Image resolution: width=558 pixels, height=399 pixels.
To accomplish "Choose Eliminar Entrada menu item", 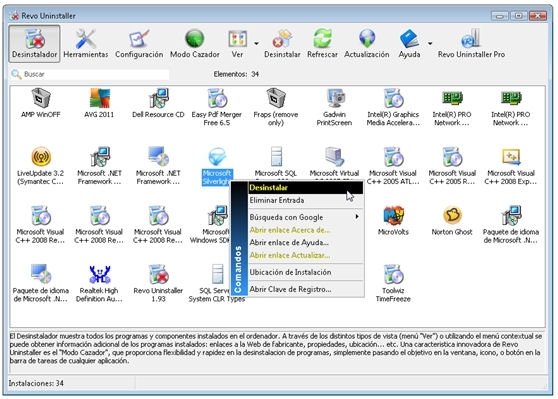I will click(306, 200).
